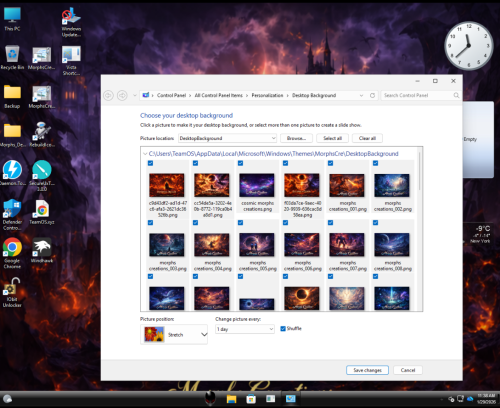
Task: Select f00da7ce image thumbnail
Action: 302,185
